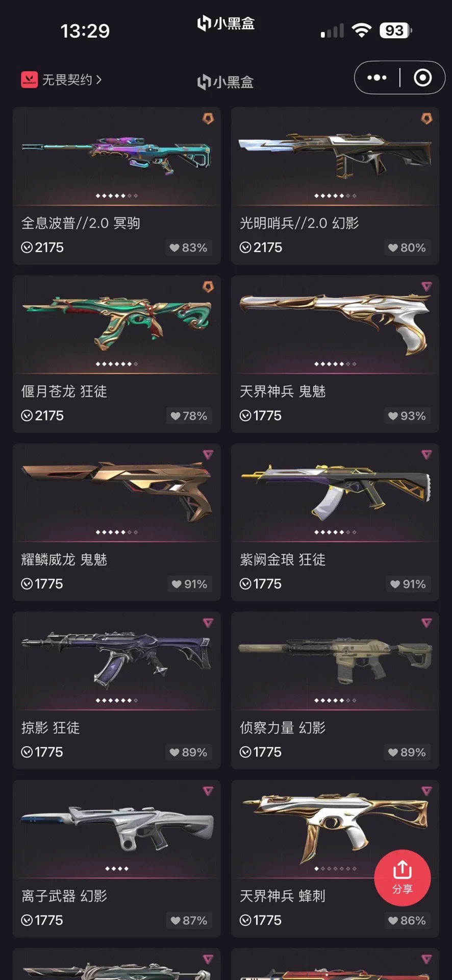Open the 无畏契约 game selector
Image resolution: width=452 pixels, height=980 pixels.
[61, 80]
